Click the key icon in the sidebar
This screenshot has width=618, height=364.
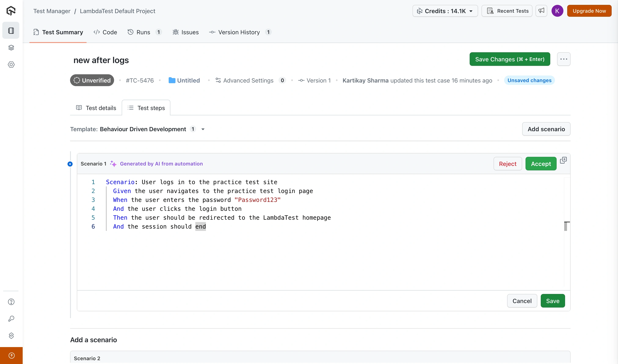tap(11, 319)
